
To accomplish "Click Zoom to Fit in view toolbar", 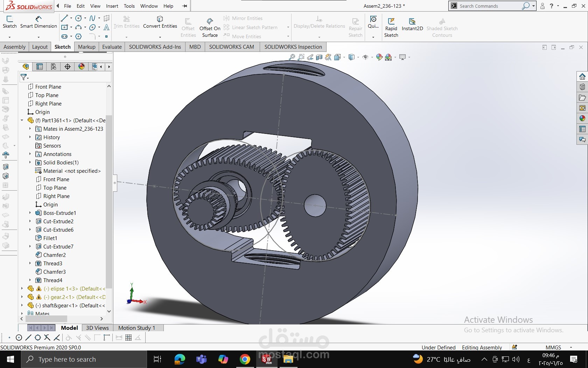I will (292, 57).
